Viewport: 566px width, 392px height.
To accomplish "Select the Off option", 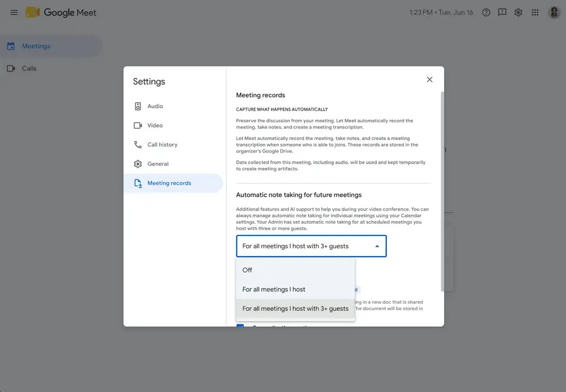I will 295,270.
